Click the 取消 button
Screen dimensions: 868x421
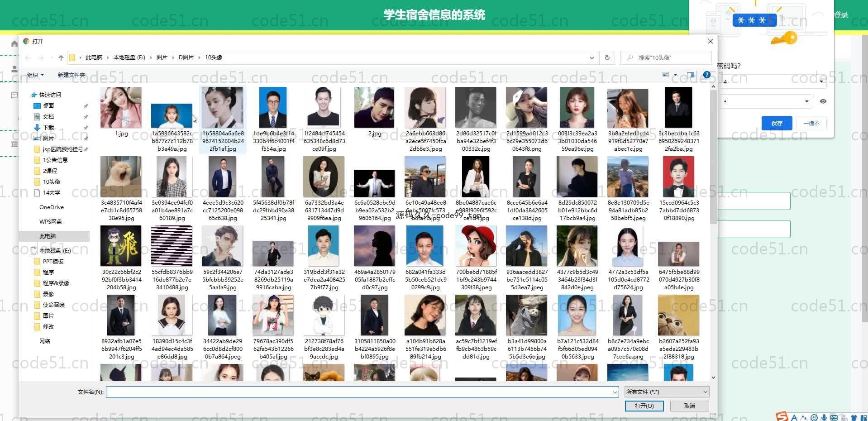[x=689, y=406]
